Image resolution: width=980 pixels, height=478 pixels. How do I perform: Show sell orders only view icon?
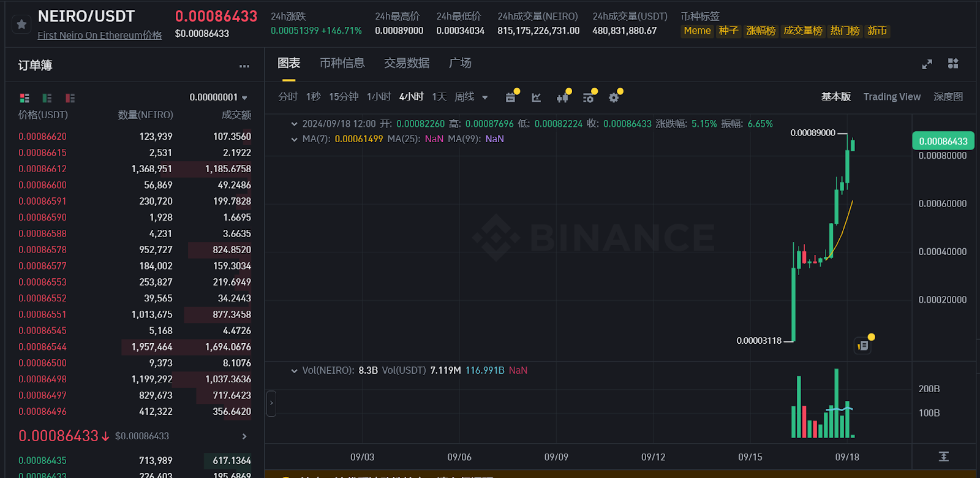(70, 98)
